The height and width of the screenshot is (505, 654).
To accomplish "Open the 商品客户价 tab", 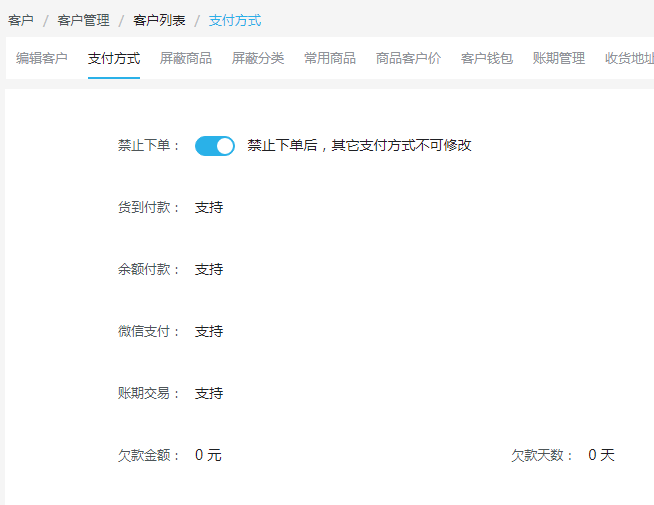I will pyautogui.click(x=408, y=58).
